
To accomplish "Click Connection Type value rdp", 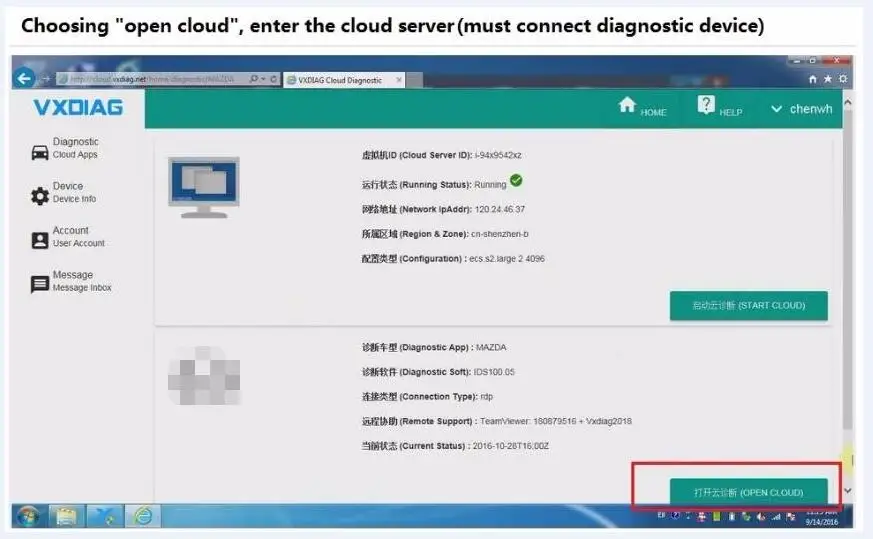I will pyautogui.click(x=487, y=396).
